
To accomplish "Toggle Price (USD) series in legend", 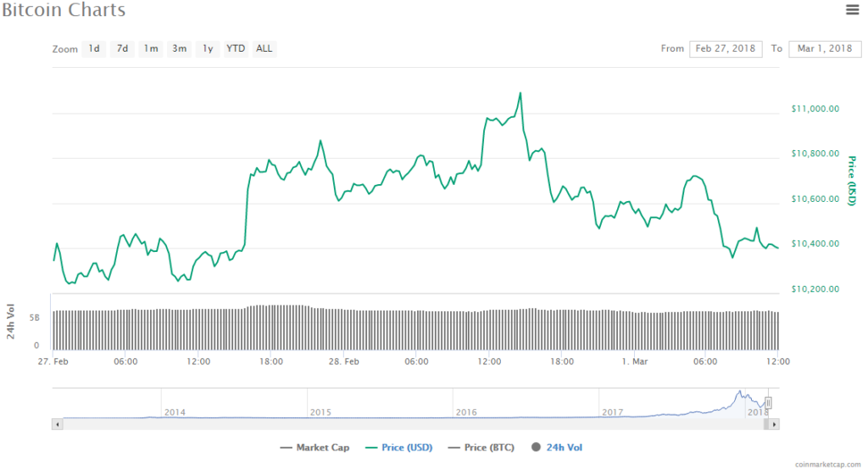I will click(397, 447).
